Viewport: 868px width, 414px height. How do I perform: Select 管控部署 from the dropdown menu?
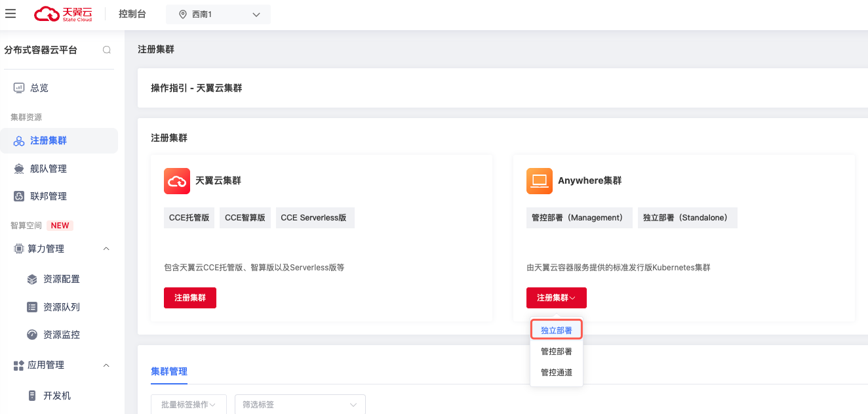557,352
